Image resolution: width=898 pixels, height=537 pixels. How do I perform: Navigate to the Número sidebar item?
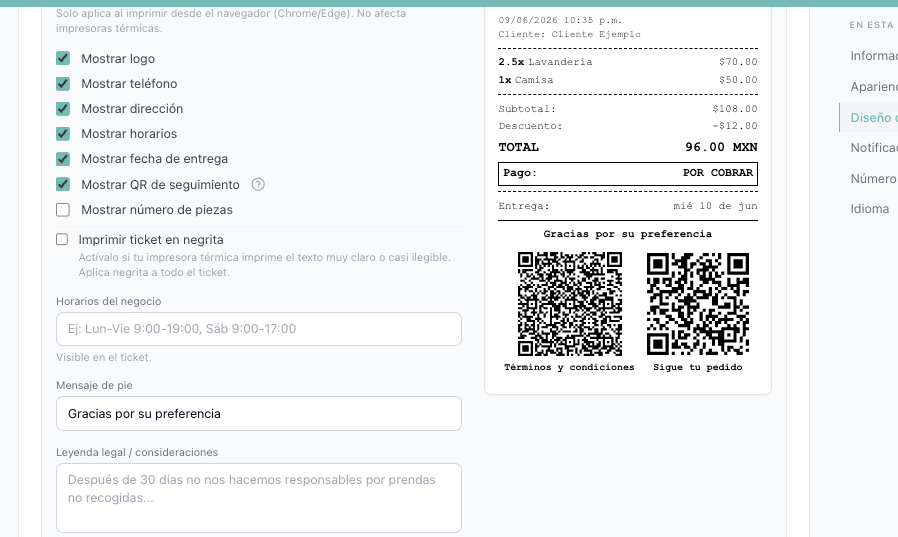[x=873, y=179]
